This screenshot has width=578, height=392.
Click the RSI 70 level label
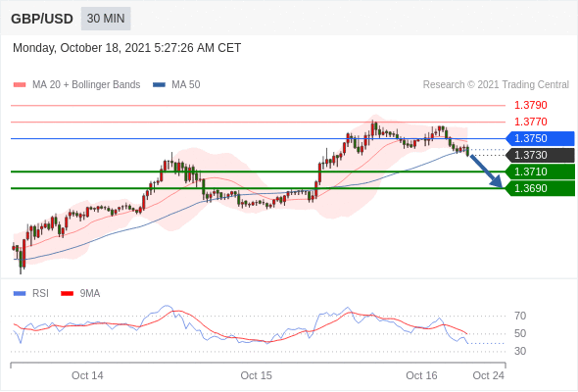tap(520, 316)
